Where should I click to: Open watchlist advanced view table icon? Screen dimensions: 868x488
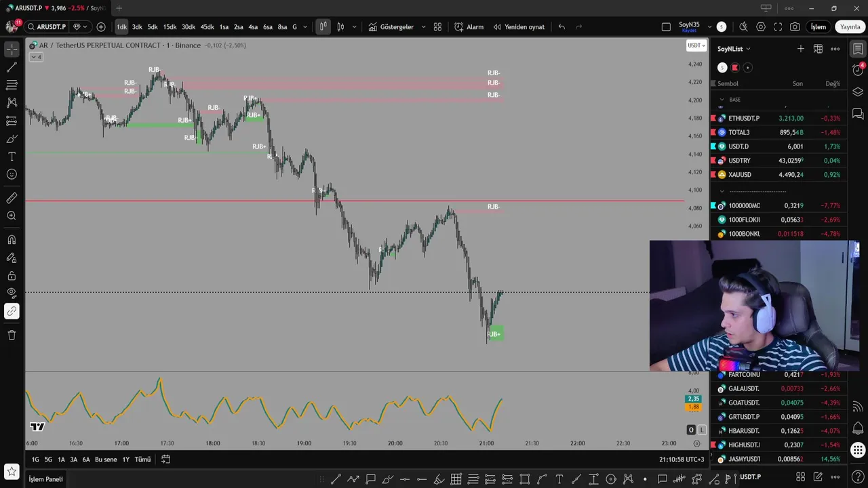818,49
